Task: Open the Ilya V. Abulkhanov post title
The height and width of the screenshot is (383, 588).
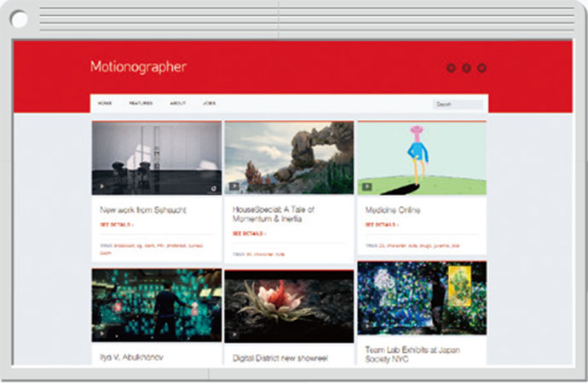Action: [x=131, y=357]
